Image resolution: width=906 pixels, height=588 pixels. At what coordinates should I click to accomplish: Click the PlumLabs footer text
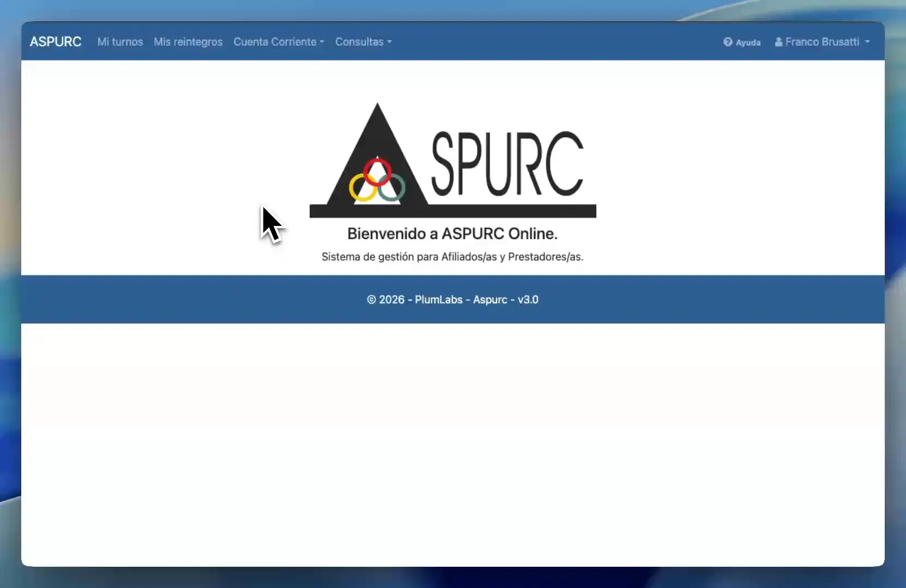pyautogui.click(x=438, y=299)
